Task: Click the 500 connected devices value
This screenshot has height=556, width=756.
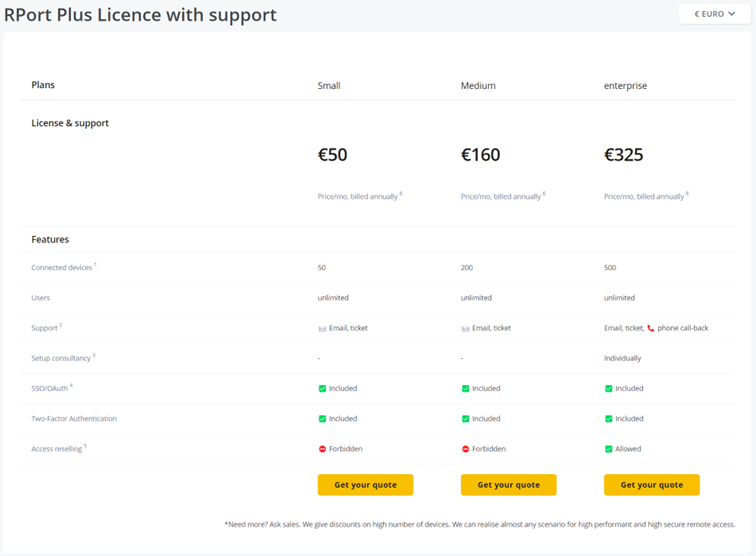Action: [610, 267]
